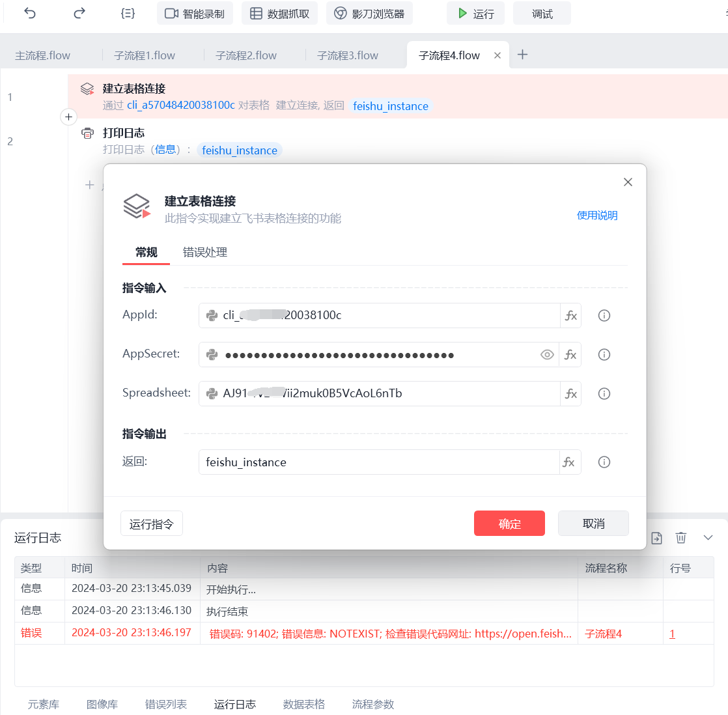728x715 pixels.
Task: Undo the last action in toolbar
Action: tap(30, 13)
